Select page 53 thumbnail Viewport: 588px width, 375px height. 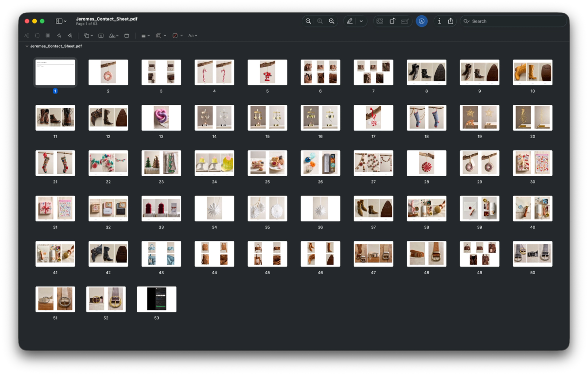tap(156, 299)
